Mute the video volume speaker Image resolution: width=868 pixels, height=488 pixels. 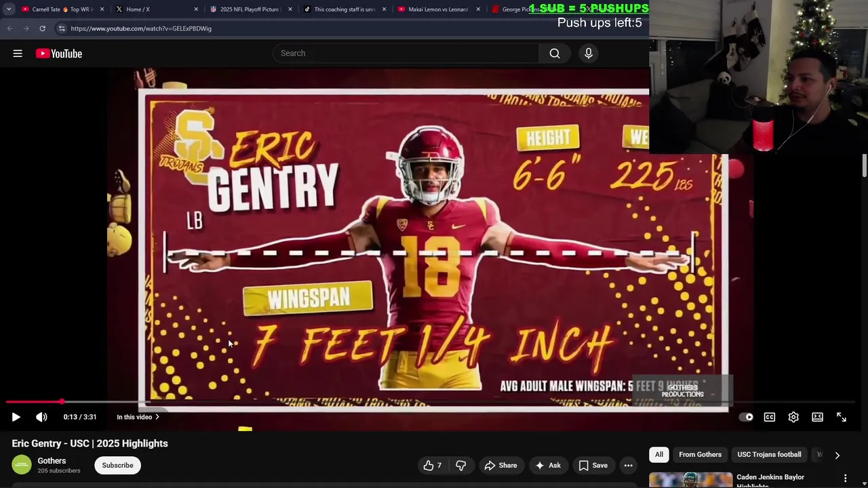pyautogui.click(x=41, y=417)
